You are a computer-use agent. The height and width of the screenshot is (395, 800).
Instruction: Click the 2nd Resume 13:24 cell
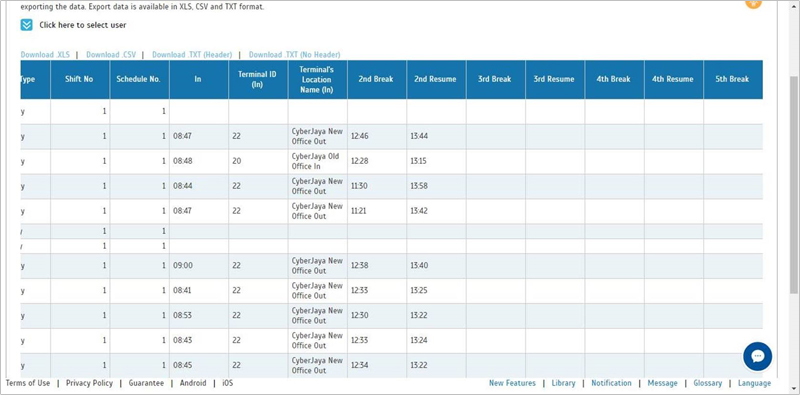[436, 341]
